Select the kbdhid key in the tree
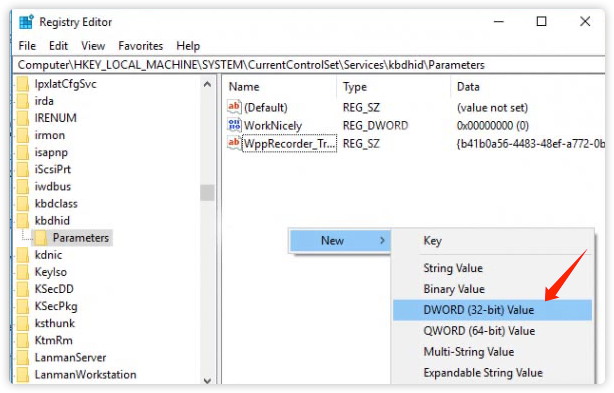This screenshot has width=614, height=393. [52, 221]
